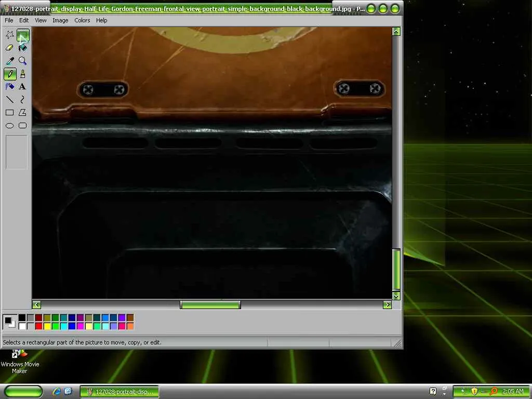Choose the rectangular Select tool
The width and height of the screenshot is (532, 399).
tap(23, 35)
